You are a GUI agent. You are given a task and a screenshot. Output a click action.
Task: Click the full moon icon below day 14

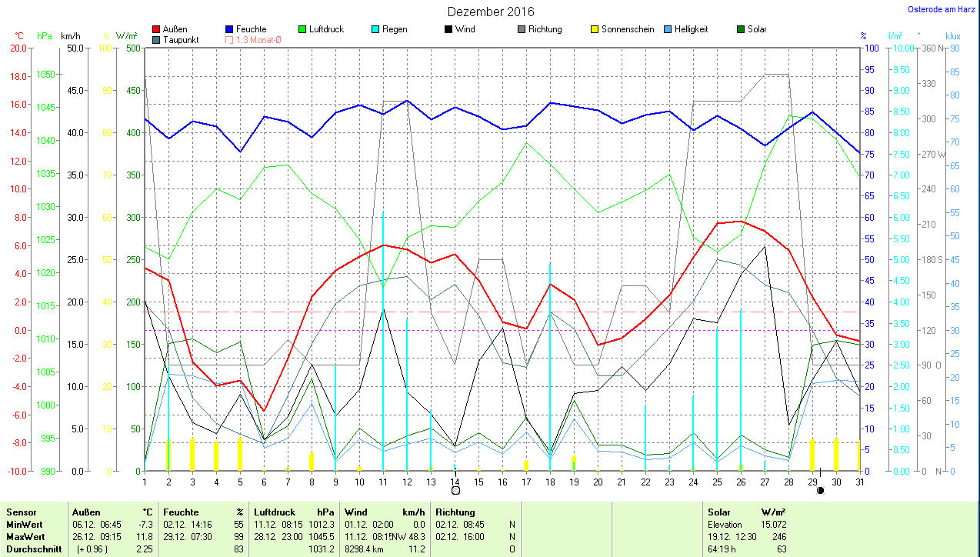coord(455,490)
